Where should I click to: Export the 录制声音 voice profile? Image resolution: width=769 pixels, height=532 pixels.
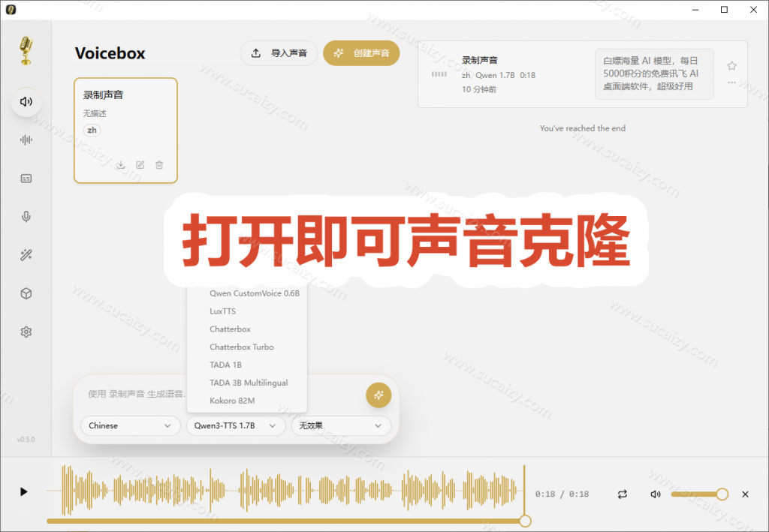pos(121,164)
